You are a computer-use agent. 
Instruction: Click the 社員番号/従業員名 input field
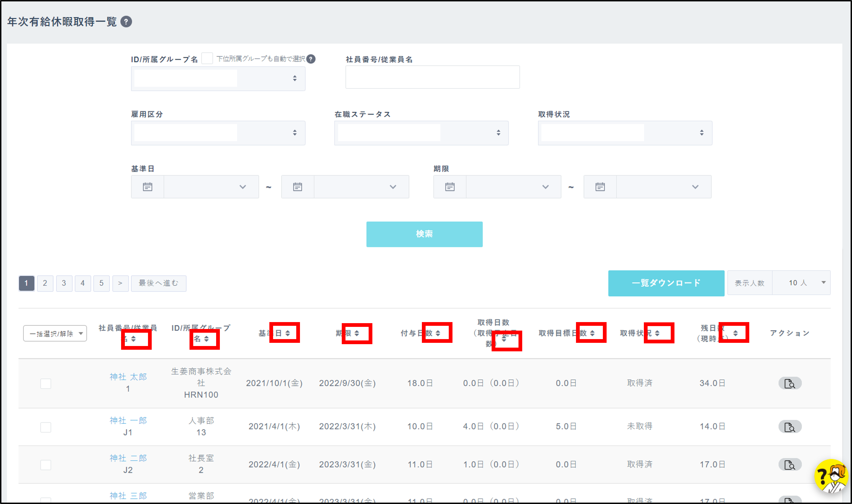432,77
